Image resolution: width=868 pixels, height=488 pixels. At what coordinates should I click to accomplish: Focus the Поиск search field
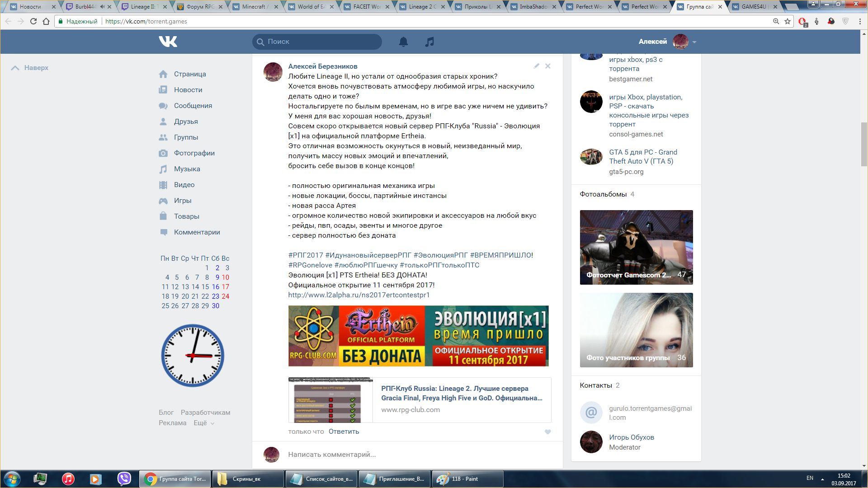[x=317, y=42]
